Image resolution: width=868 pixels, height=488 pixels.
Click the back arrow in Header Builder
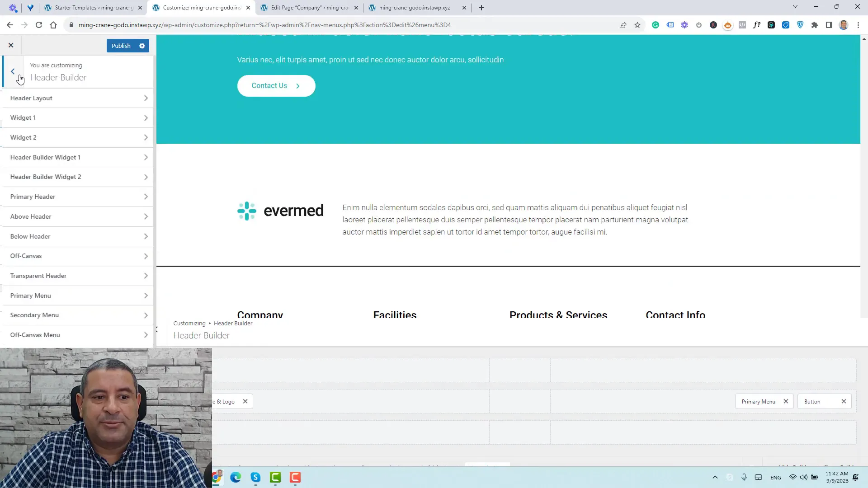[x=13, y=71]
